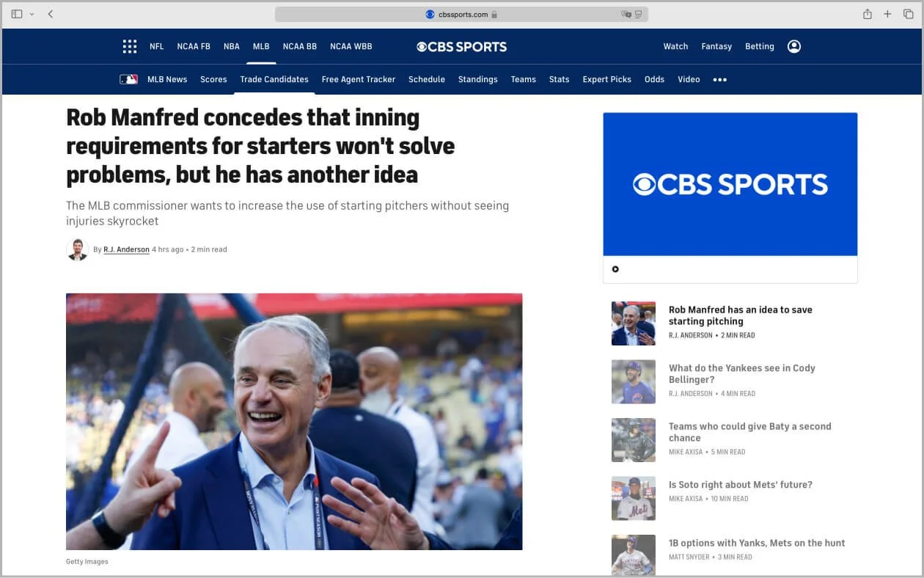
Task: Click the Safari share icon
Action: tap(868, 14)
